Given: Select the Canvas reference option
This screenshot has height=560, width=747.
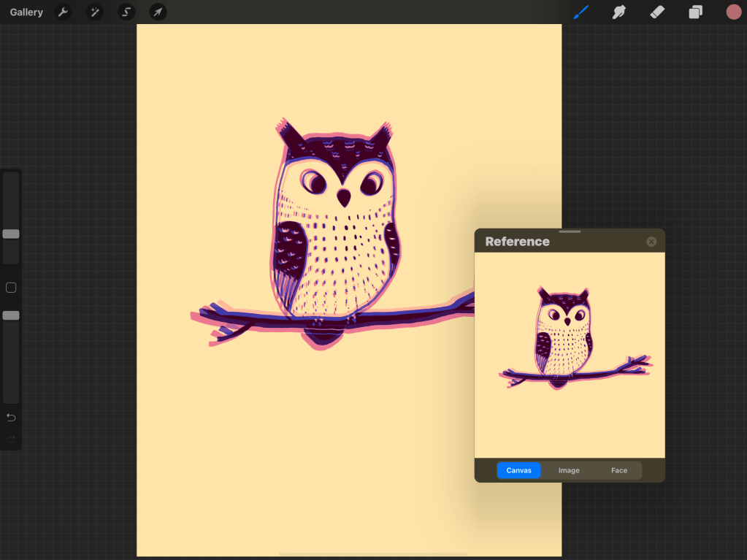Looking at the screenshot, I should tap(518, 471).
